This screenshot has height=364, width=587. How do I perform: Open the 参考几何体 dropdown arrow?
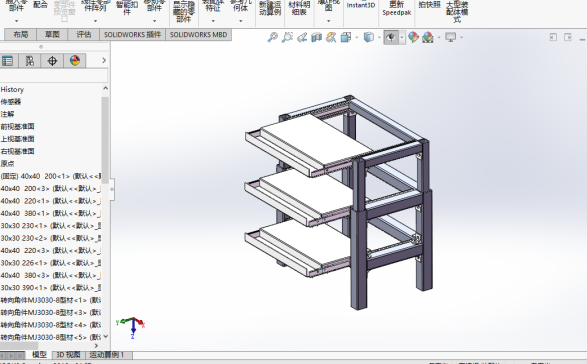(240, 21)
